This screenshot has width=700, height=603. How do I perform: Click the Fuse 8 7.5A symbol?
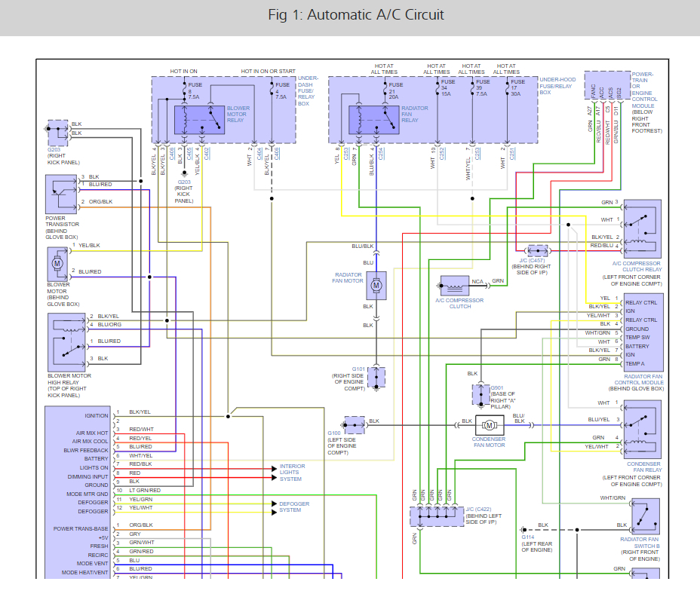(x=184, y=90)
